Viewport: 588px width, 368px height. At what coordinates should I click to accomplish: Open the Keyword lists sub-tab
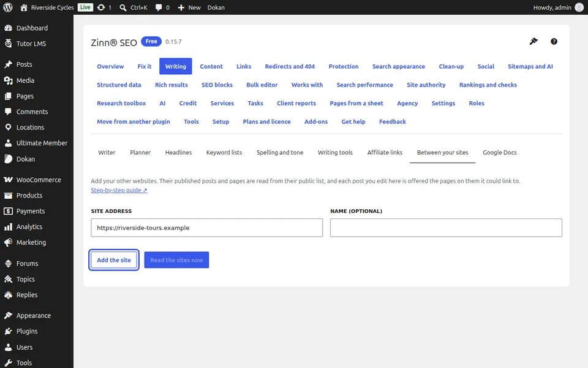224,153
